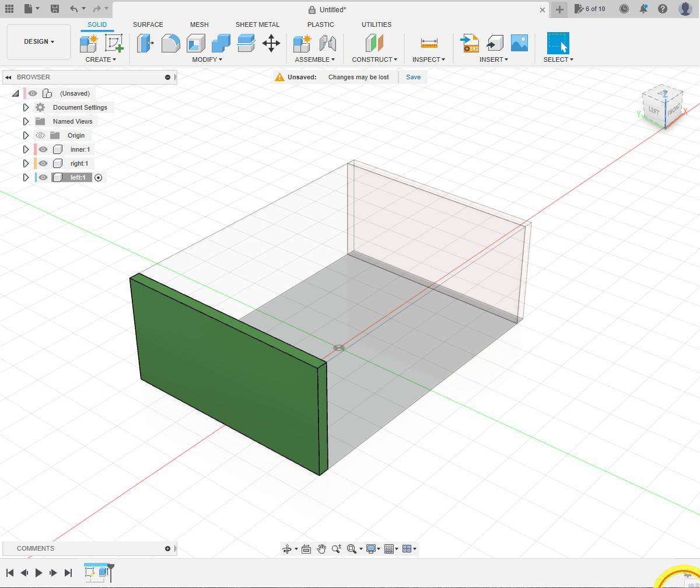Click the Shell tool icon
700x588 pixels.
(196, 44)
